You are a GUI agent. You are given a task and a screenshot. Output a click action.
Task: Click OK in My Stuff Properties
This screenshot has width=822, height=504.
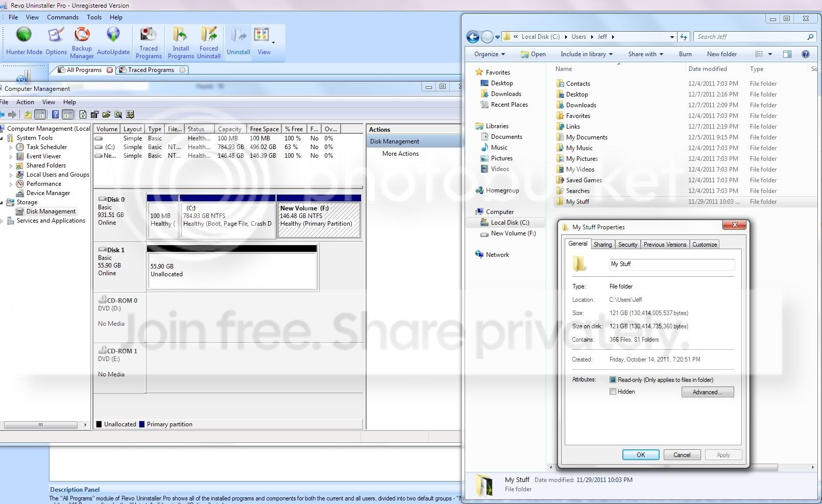click(641, 455)
